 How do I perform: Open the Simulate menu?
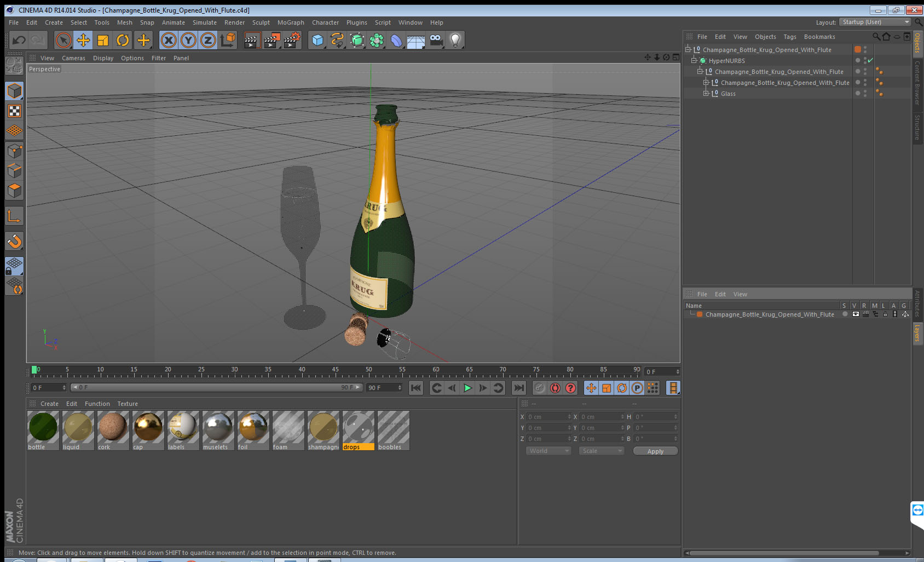(x=205, y=22)
